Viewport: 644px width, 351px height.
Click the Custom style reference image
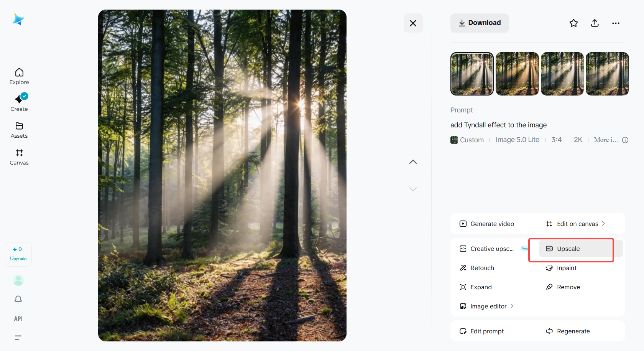[x=454, y=140]
